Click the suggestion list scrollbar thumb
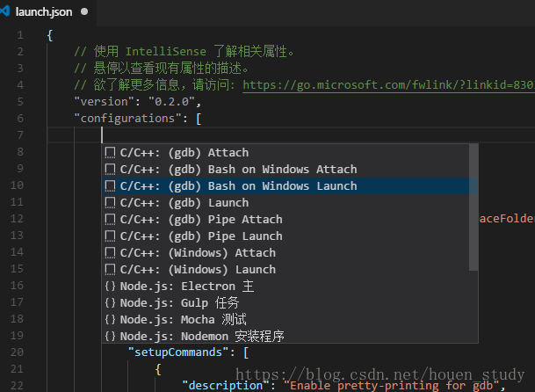 [x=474, y=207]
